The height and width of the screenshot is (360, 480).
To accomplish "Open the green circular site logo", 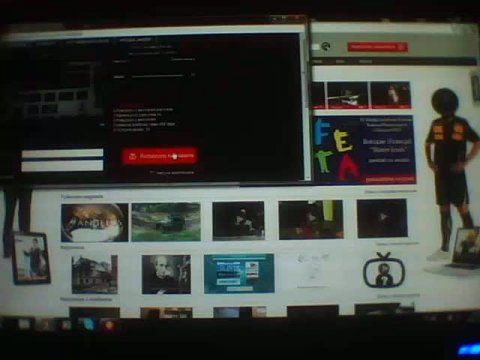I will pos(325,47).
